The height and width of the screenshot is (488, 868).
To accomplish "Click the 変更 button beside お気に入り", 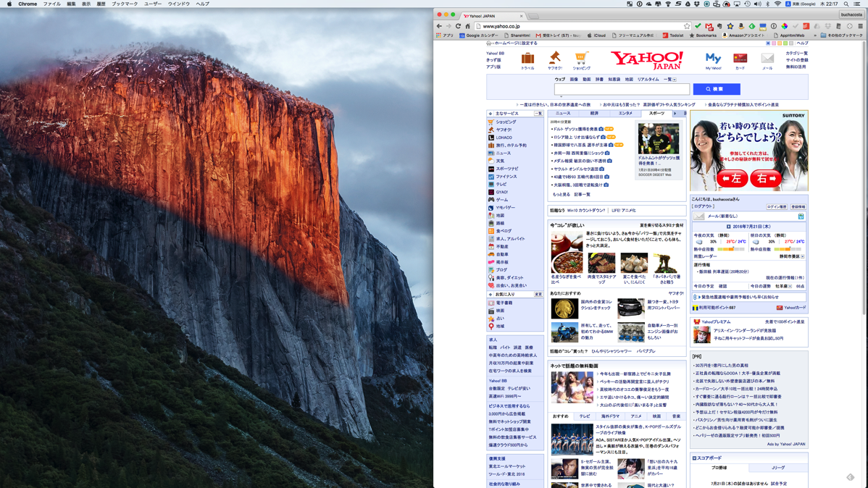I will (x=538, y=295).
